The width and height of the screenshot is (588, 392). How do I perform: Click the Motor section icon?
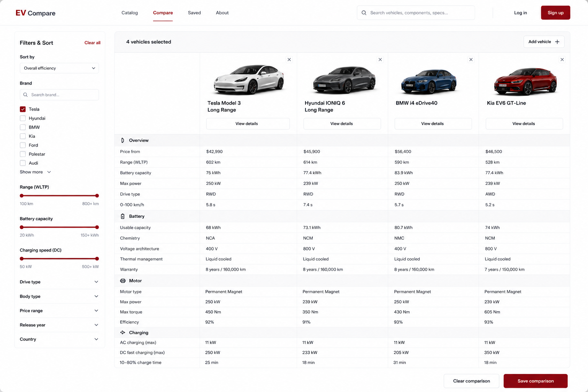click(122, 281)
